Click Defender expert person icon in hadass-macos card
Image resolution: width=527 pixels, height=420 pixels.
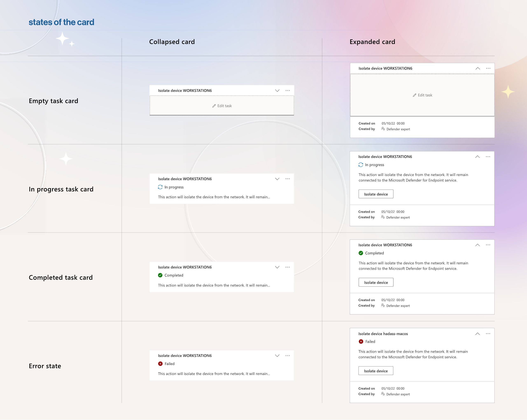pyautogui.click(x=383, y=394)
